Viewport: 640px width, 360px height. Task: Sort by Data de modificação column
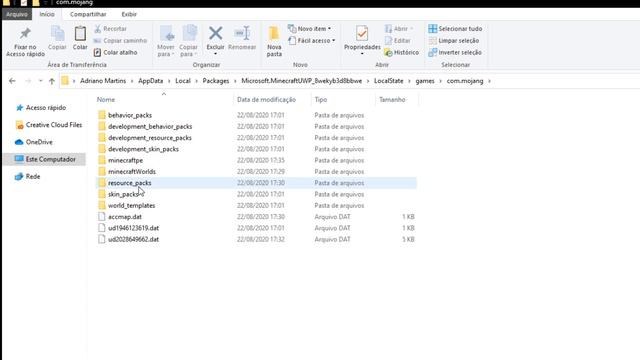tap(266, 100)
